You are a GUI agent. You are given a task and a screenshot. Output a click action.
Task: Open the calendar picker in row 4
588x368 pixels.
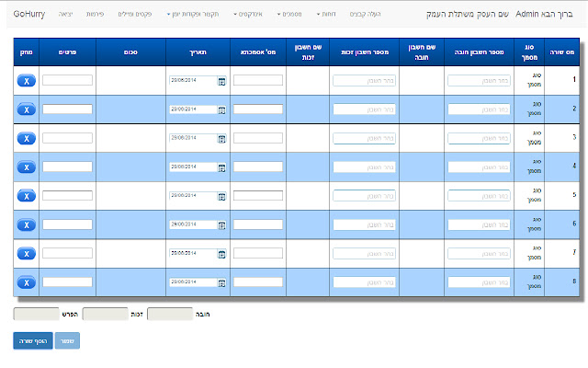[221, 167]
